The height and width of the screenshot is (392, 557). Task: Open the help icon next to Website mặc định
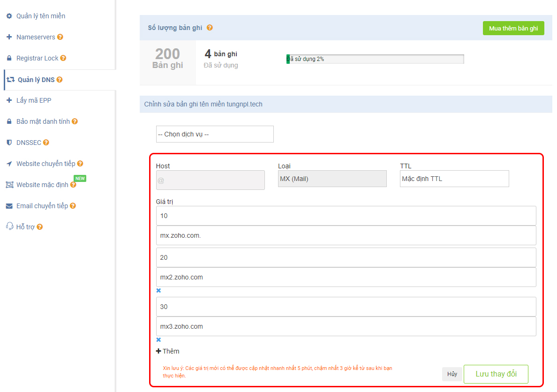click(73, 185)
